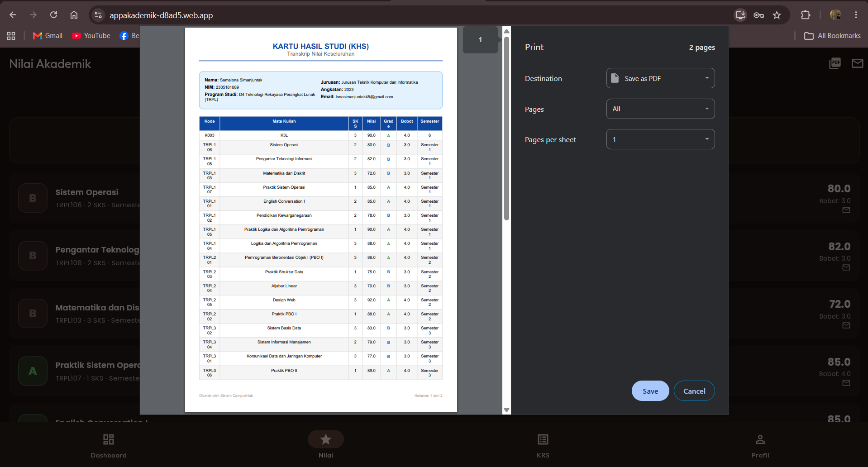Screen dimensions: 868x467
Task: Open the apps grid in bookmarks bar
Action: click(11, 36)
